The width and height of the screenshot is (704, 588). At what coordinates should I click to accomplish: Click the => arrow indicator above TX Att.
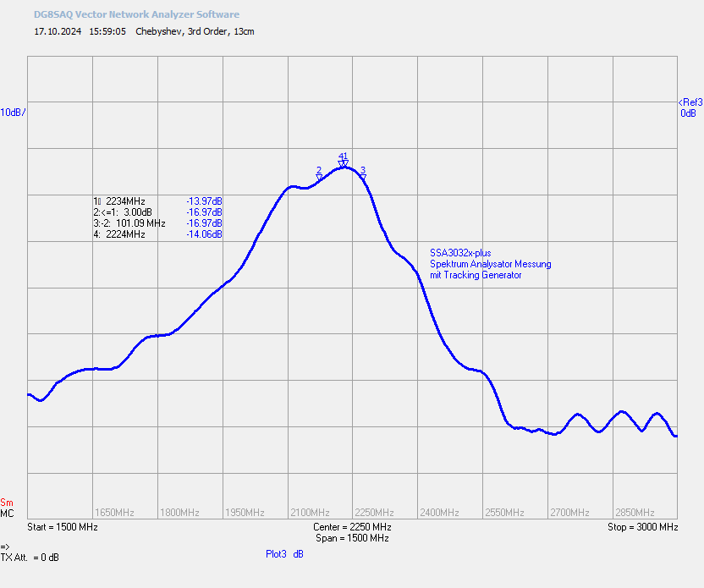point(5,547)
